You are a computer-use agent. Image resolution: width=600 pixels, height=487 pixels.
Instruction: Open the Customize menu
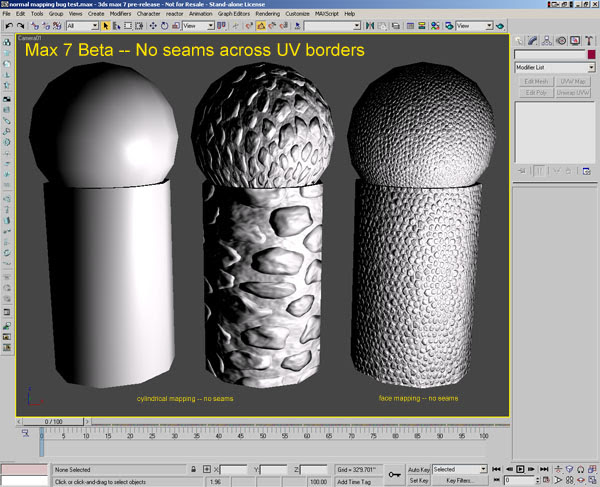tap(297, 13)
